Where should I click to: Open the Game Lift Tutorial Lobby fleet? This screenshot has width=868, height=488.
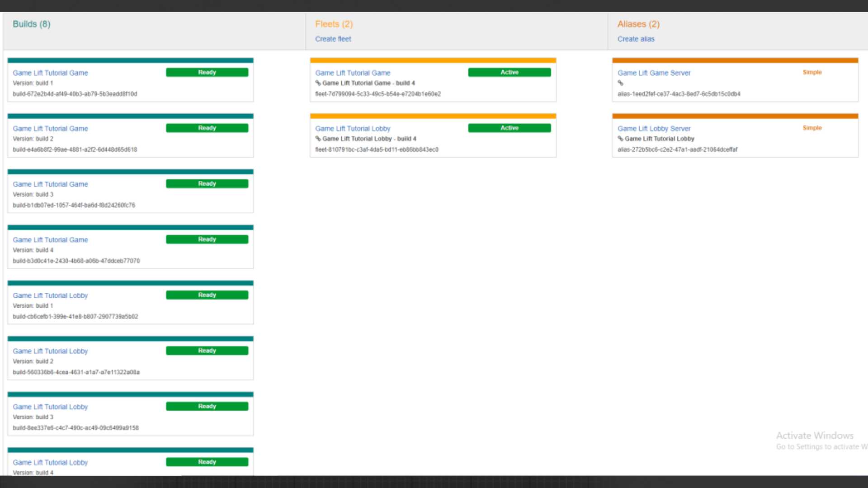[x=353, y=128]
